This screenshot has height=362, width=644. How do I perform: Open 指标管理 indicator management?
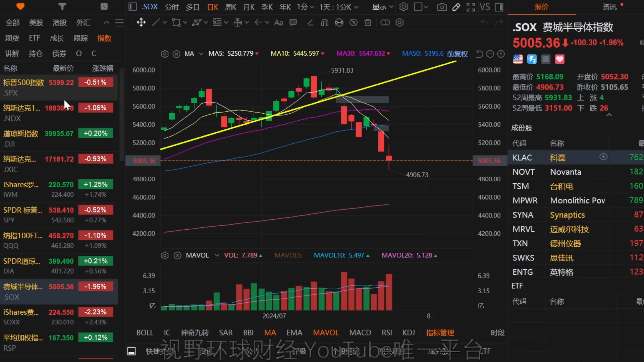pyautogui.click(x=440, y=333)
